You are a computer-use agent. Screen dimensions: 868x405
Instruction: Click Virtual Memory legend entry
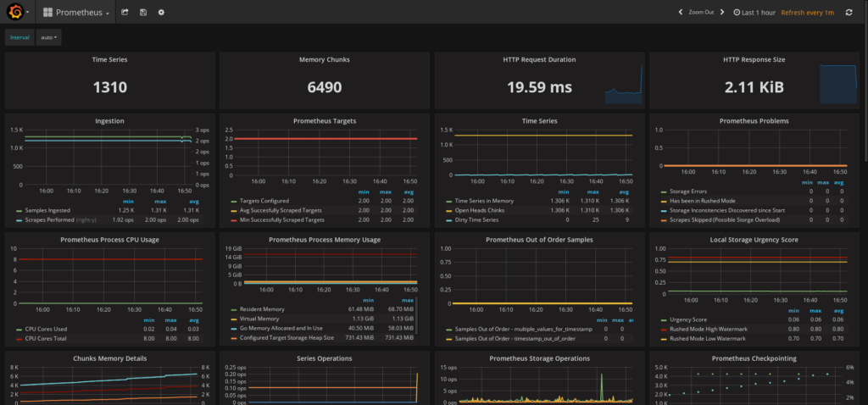(259, 319)
